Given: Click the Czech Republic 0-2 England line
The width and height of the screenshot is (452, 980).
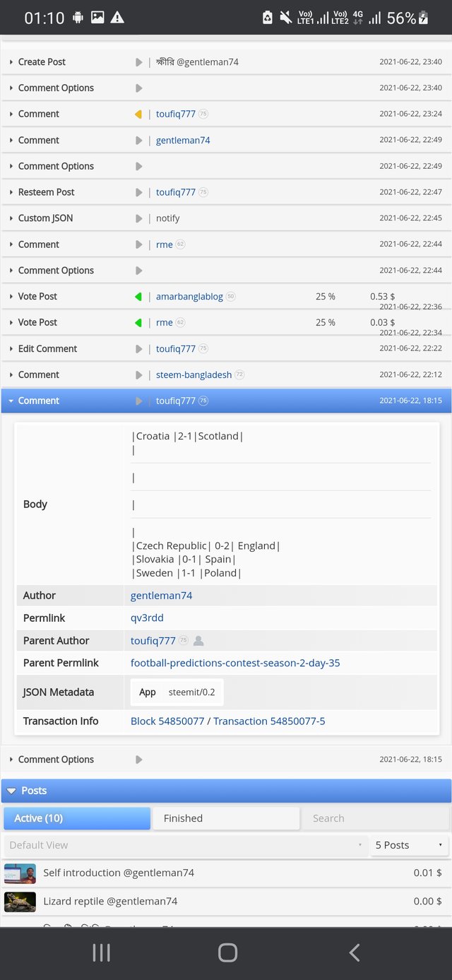Looking at the screenshot, I should click(206, 546).
